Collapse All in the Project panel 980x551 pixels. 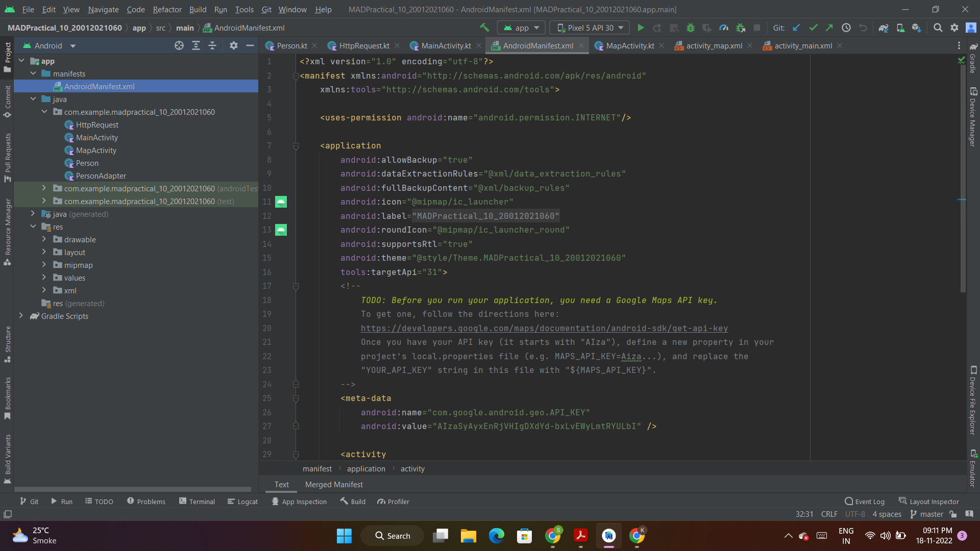coord(213,45)
